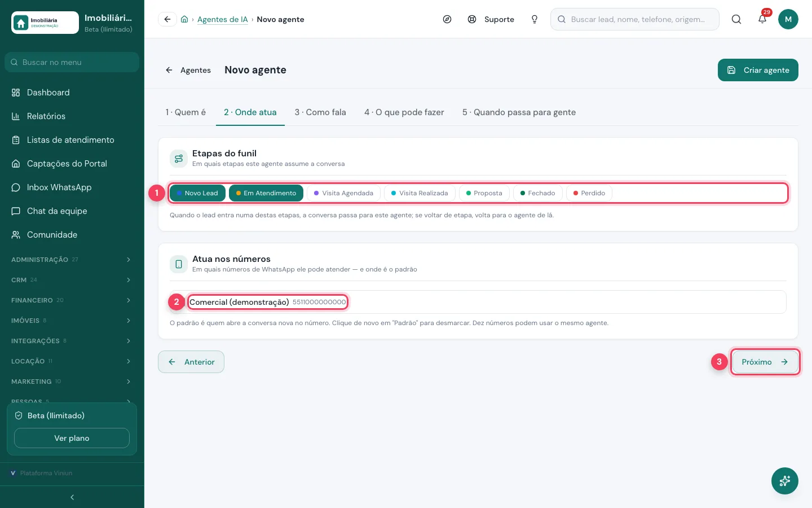Select the Visita Realizada stage

[x=420, y=193]
